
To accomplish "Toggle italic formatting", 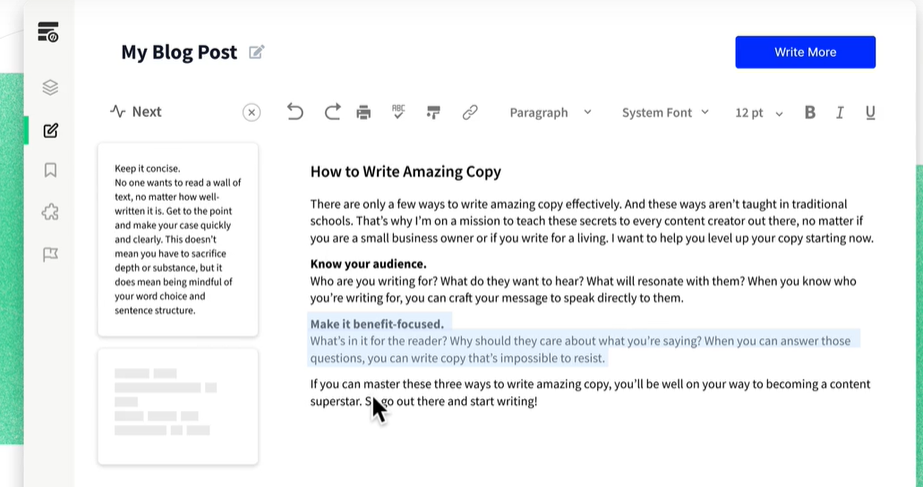I will [840, 112].
